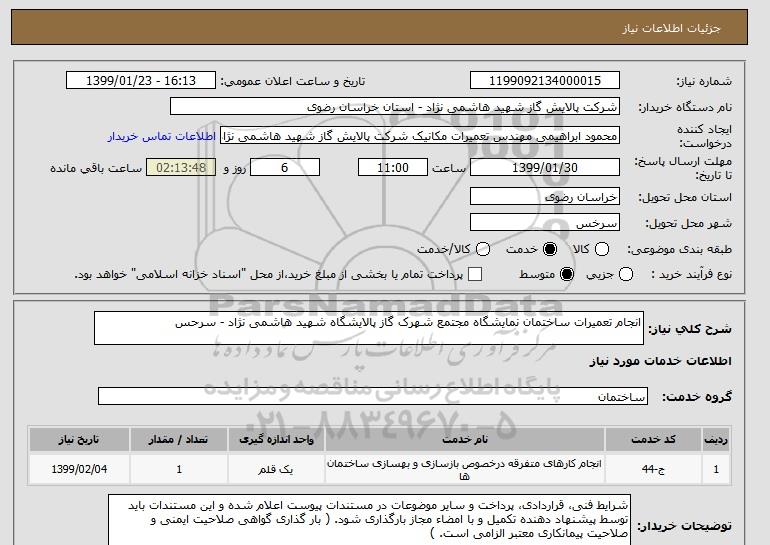770x545 pixels.
Task: Click the delivery province field خراسان رضوی
Action: [x=545, y=196]
